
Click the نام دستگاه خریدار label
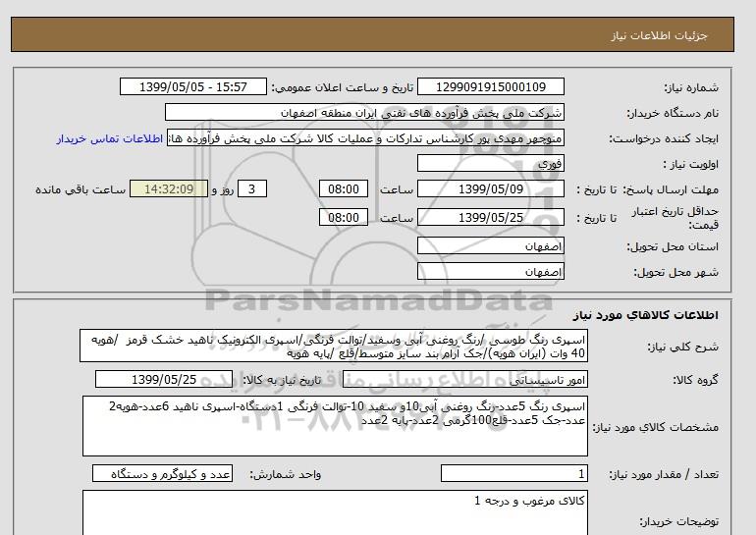[673, 113]
